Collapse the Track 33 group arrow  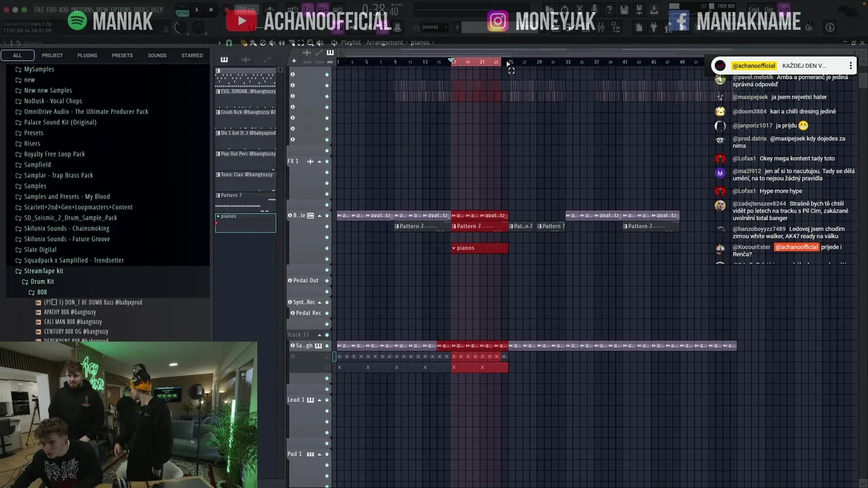(x=319, y=335)
